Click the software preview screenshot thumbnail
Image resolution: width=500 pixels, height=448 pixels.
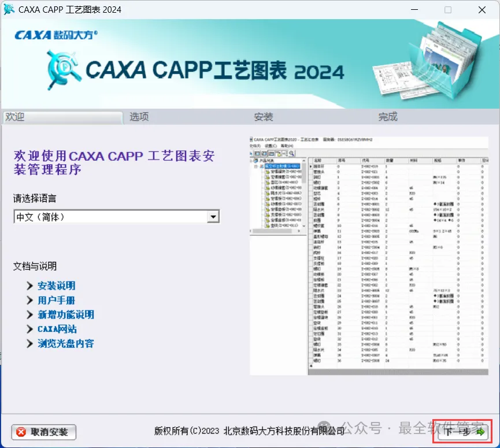click(369, 256)
